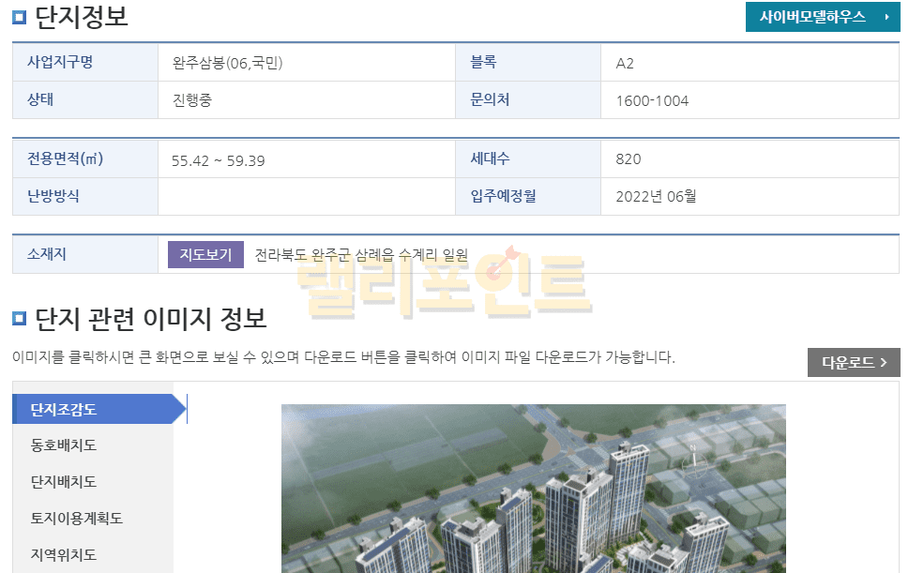Click the 1600-1004 contact phone number

(x=652, y=100)
